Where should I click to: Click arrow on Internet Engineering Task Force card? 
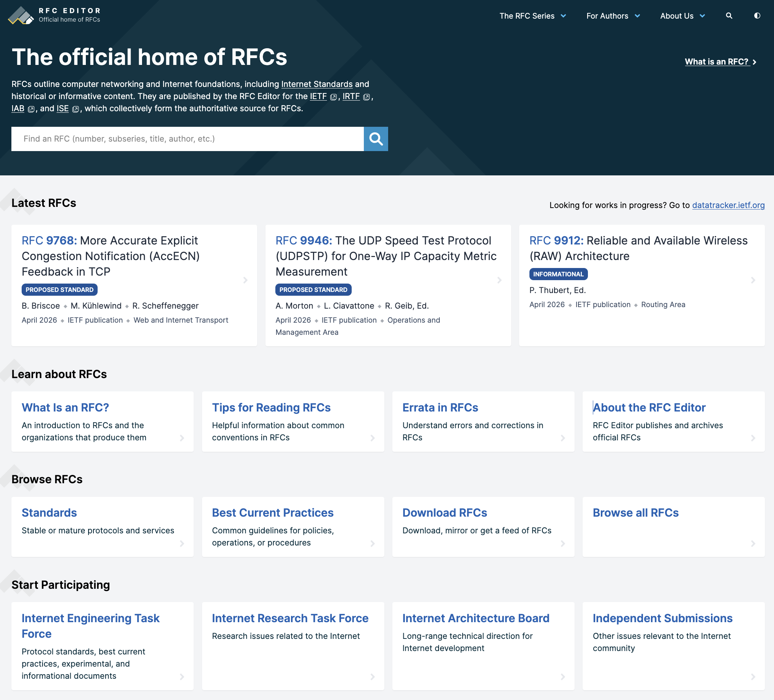coord(182,676)
